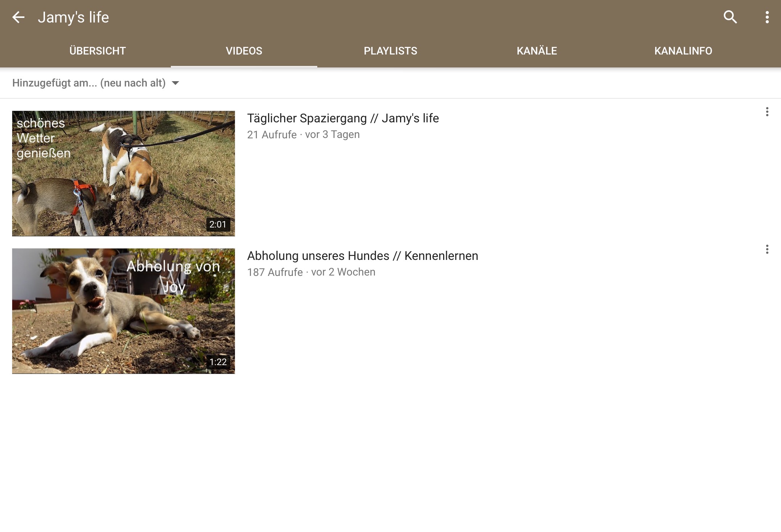Image resolution: width=781 pixels, height=532 pixels.
Task: Open the PLAYLISTS tab
Action: [390, 51]
